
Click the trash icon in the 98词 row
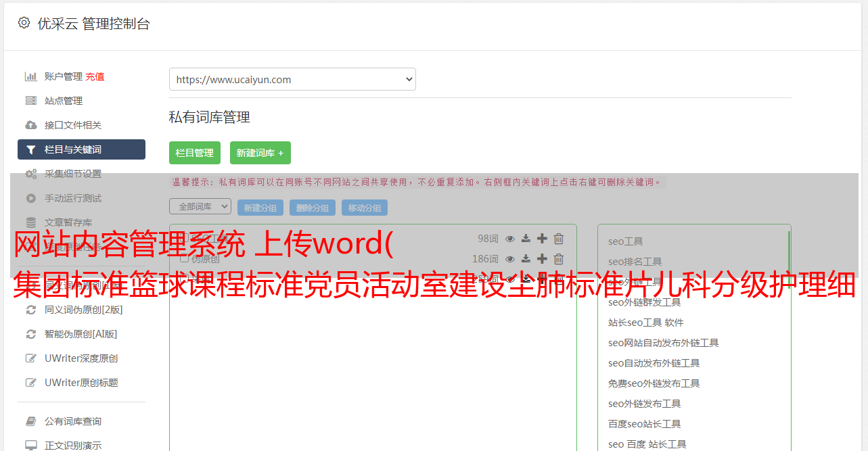point(559,239)
